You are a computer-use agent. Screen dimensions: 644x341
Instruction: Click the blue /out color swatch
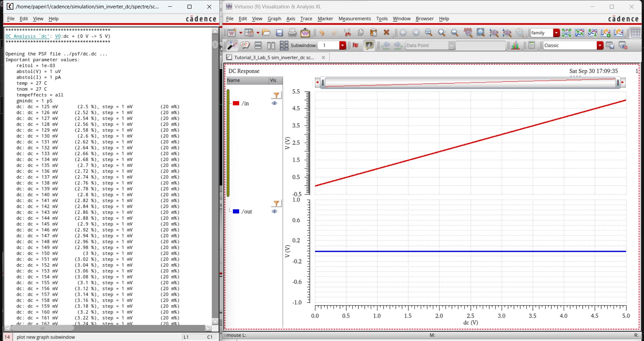click(236, 212)
